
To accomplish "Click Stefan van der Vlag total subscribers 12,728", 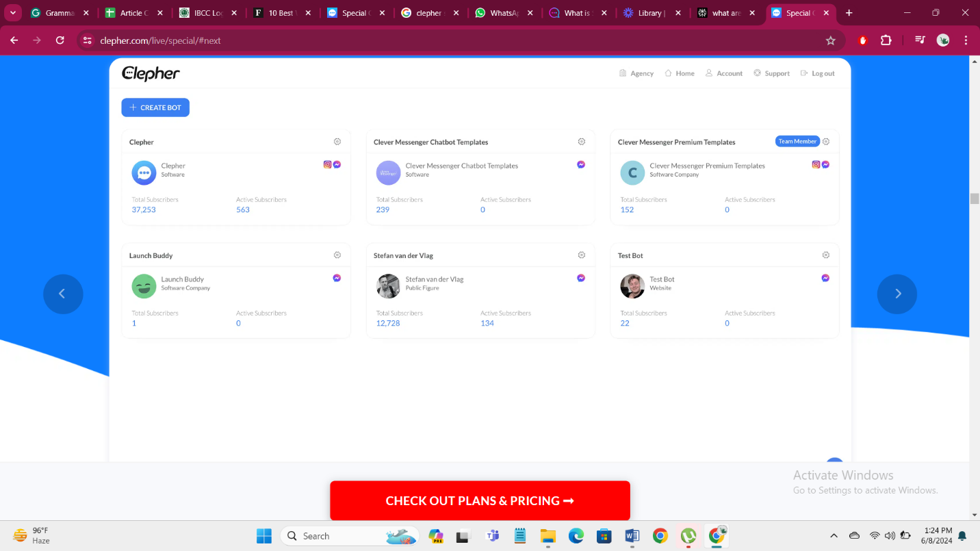I will pyautogui.click(x=388, y=323).
